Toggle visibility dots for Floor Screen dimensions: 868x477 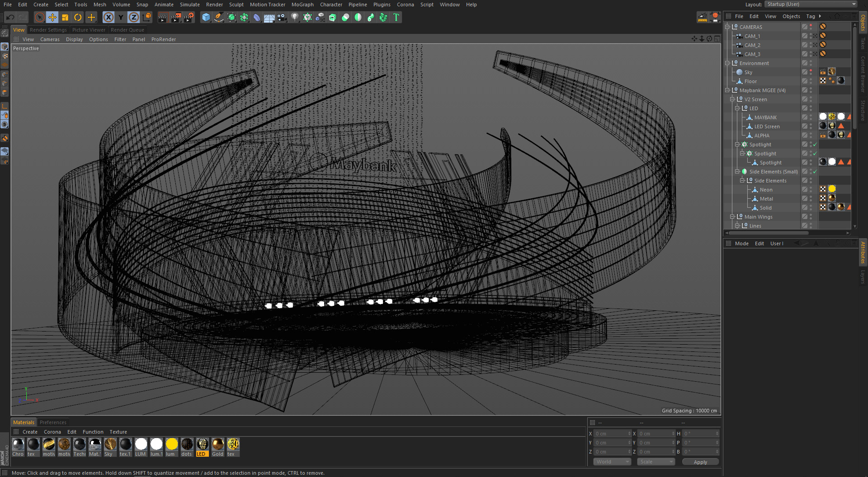point(811,81)
